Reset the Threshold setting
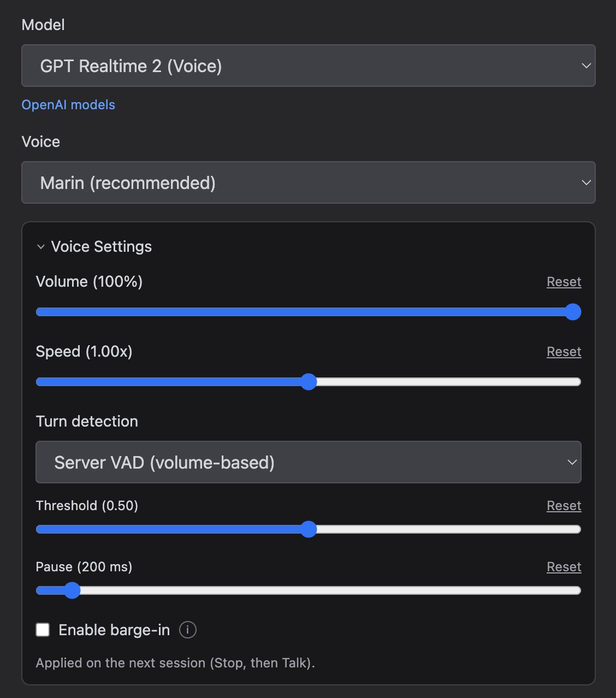The width and height of the screenshot is (616, 698). [564, 506]
